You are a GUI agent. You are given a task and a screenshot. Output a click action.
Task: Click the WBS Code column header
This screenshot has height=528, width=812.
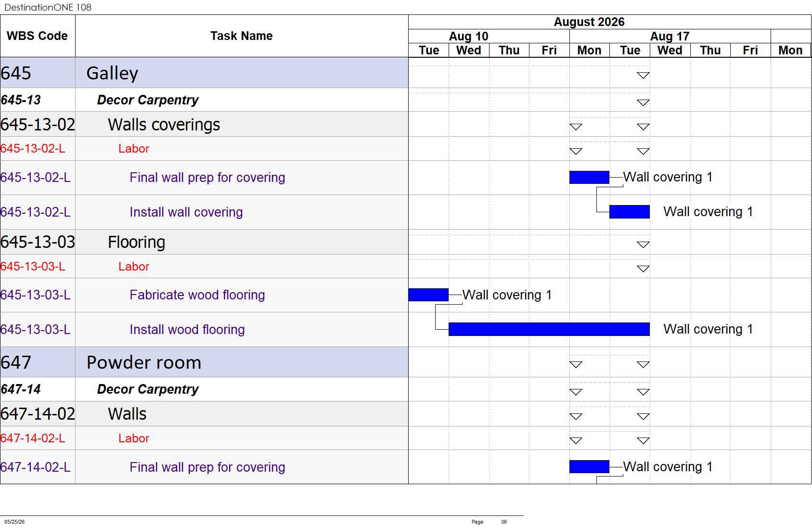pos(38,36)
